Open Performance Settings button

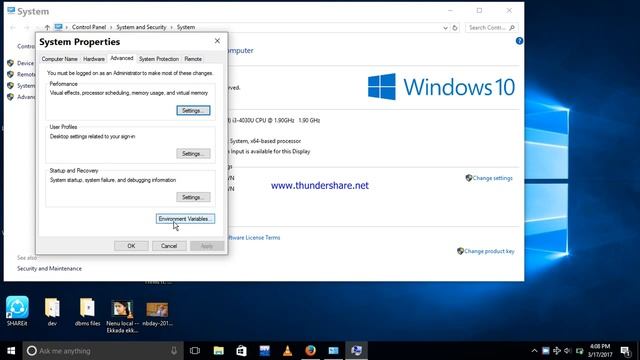pos(193,111)
